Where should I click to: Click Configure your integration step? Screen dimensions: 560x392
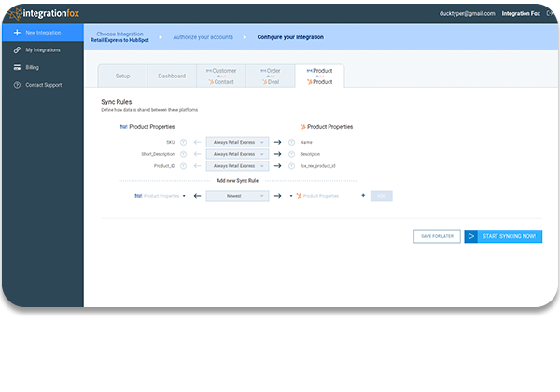click(x=290, y=37)
